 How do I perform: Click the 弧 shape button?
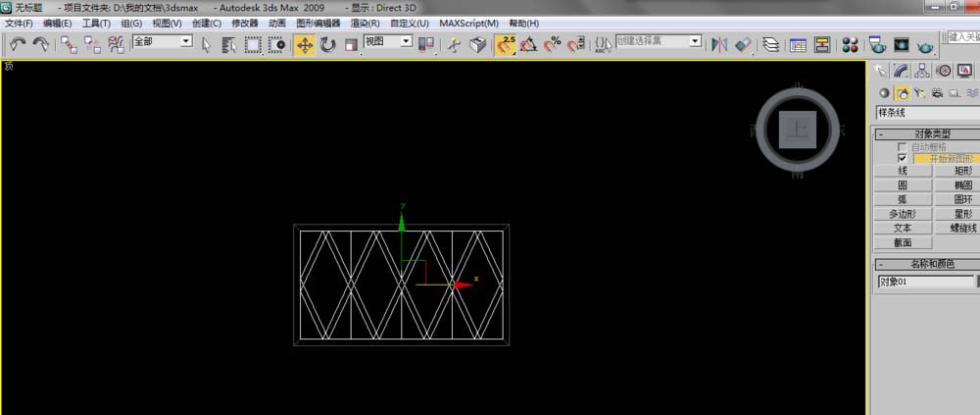(903, 200)
